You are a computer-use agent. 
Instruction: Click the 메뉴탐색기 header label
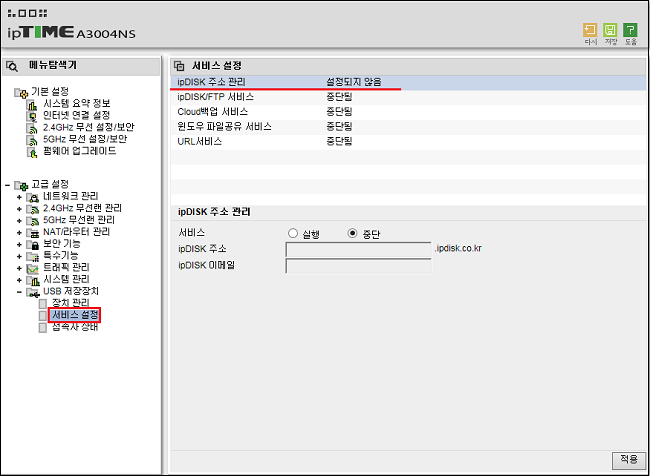53,65
